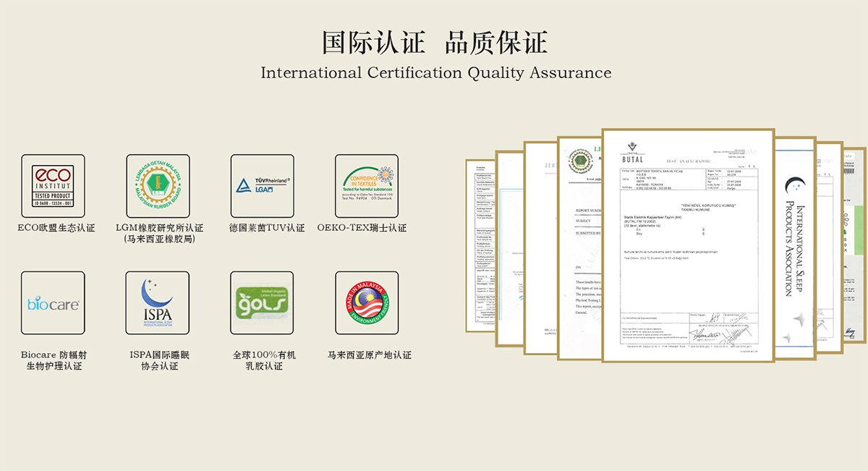Click the TÜV Rheinland LGA logo
Viewport: 868px width, 471px height.
(x=263, y=186)
